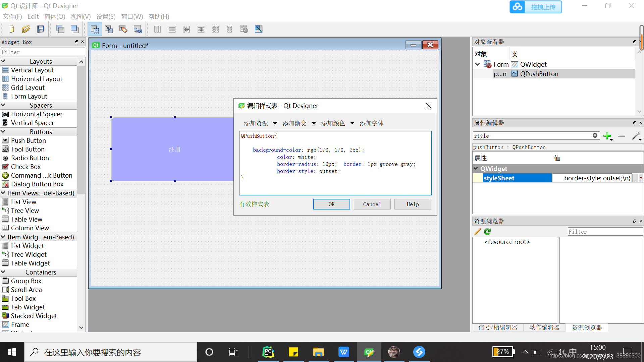The width and height of the screenshot is (644, 362).
Task: Open the 窗体(O) menu
Action: point(55,16)
